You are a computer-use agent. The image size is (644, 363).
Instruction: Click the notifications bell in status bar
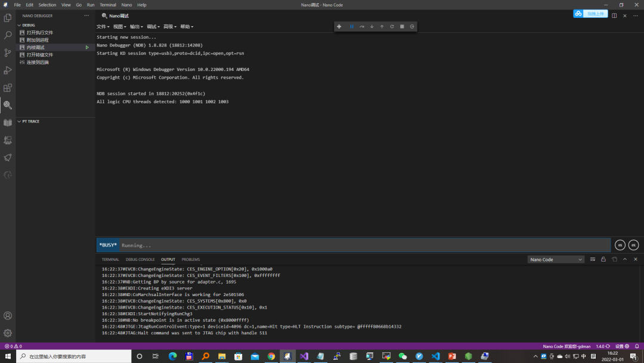pyautogui.click(x=637, y=346)
